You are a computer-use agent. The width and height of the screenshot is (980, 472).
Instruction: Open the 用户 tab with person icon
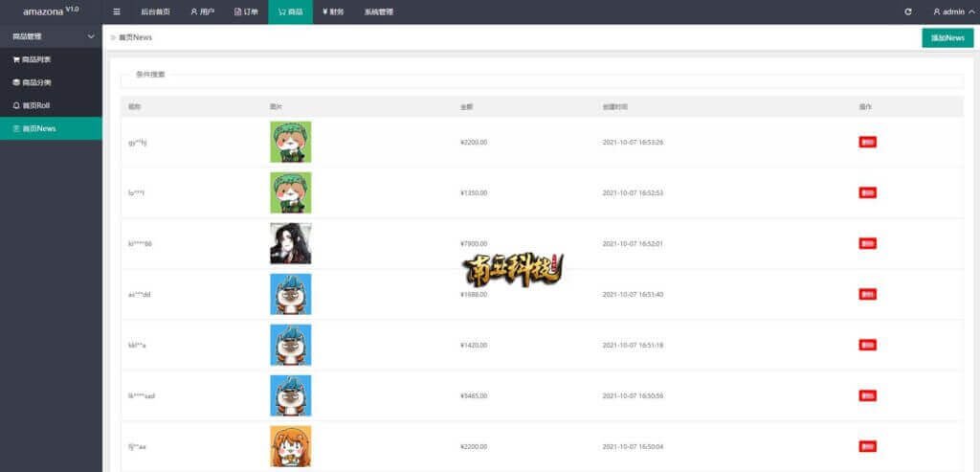[202, 11]
